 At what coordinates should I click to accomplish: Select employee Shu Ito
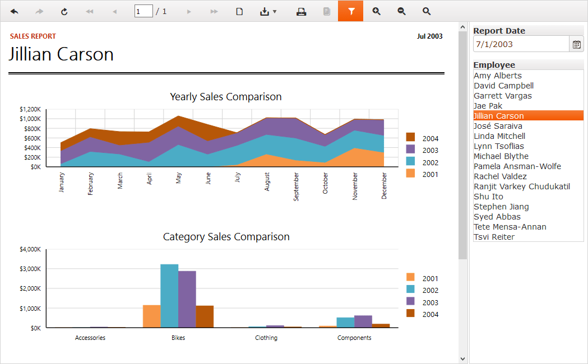pyautogui.click(x=529, y=197)
